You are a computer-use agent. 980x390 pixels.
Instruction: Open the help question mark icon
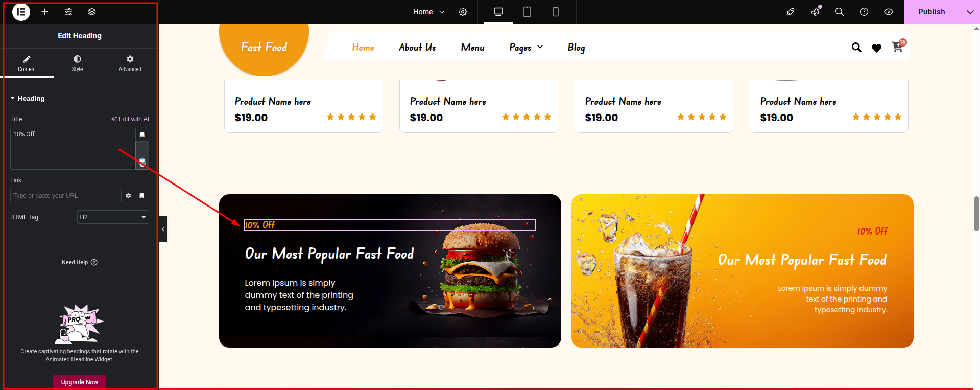tap(864, 12)
